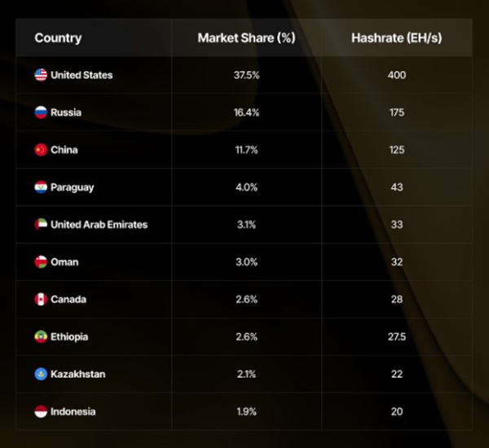The height and width of the screenshot is (448, 489).
Task: Click the Russia hashrate value 175
Action: 397,112
